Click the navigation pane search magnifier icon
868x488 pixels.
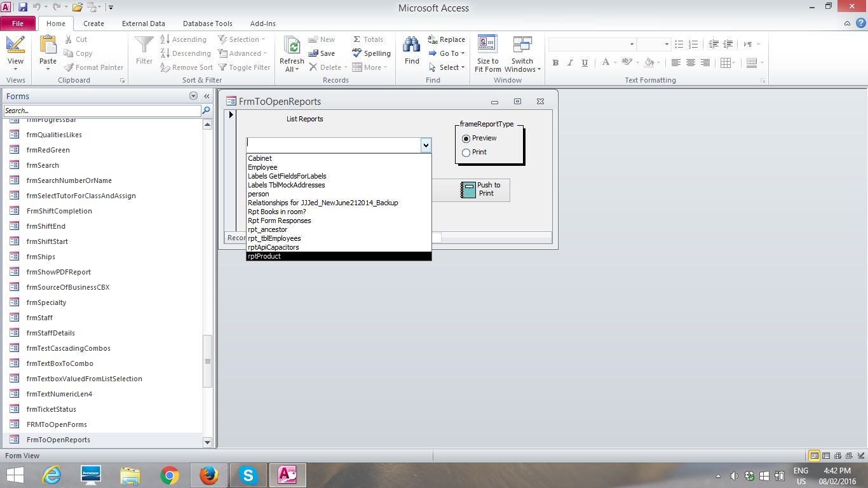pyautogui.click(x=206, y=111)
